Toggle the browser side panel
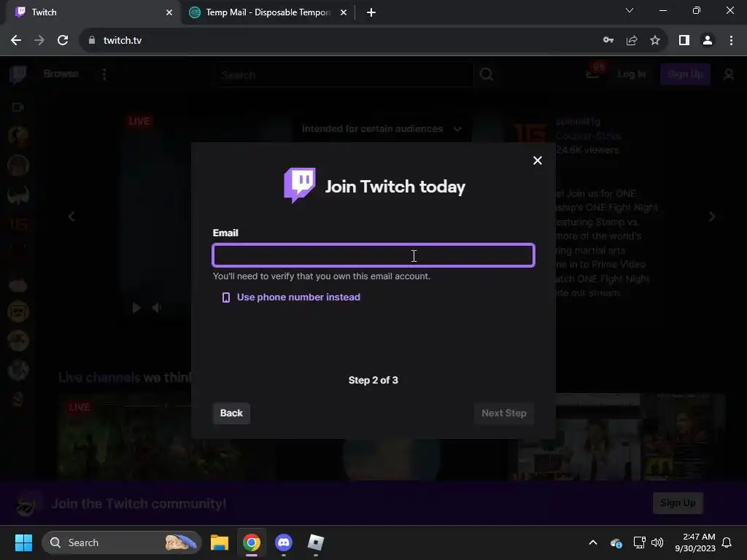 pos(684,41)
